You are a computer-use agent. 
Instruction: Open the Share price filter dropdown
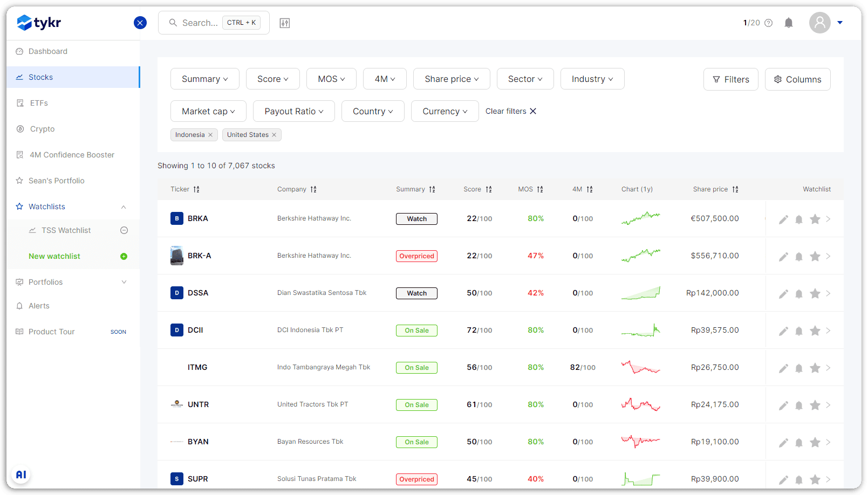coord(452,79)
